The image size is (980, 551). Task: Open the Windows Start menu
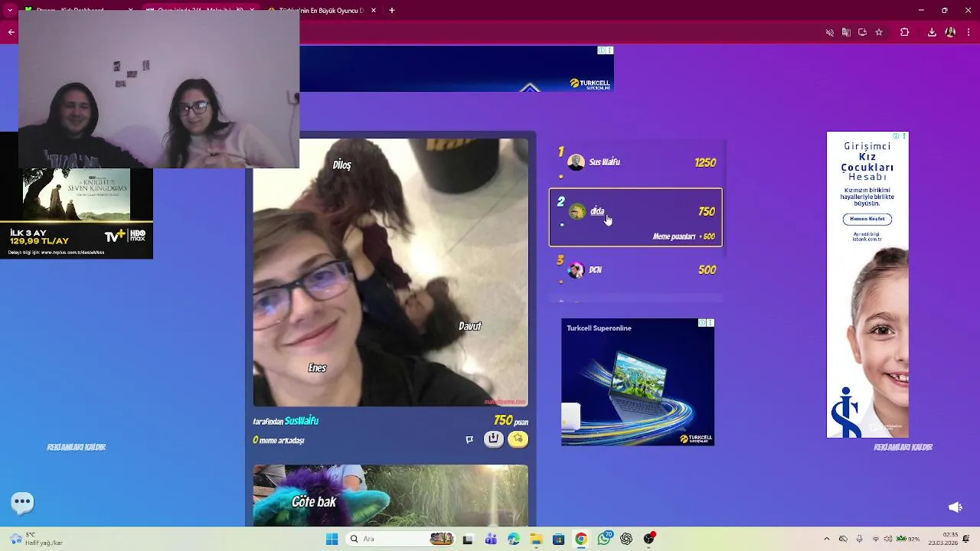332,539
